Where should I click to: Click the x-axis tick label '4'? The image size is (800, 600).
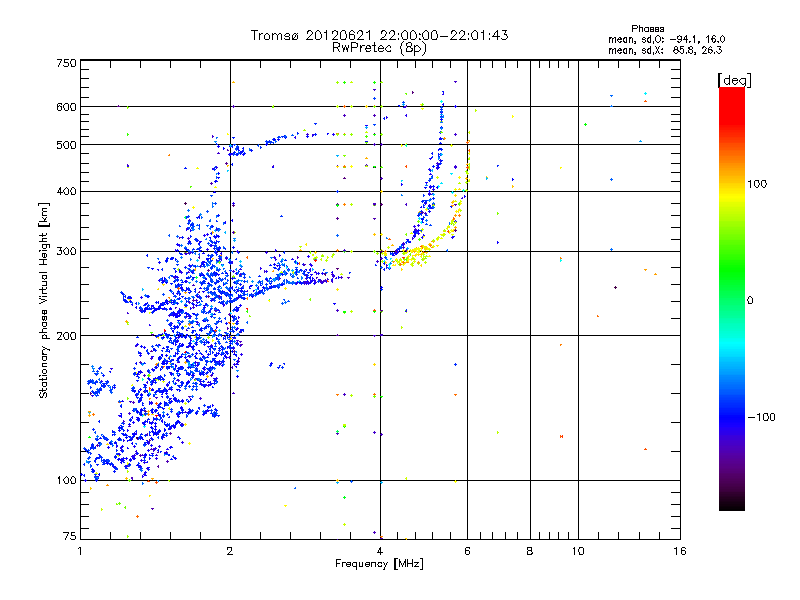pos(380,551)
